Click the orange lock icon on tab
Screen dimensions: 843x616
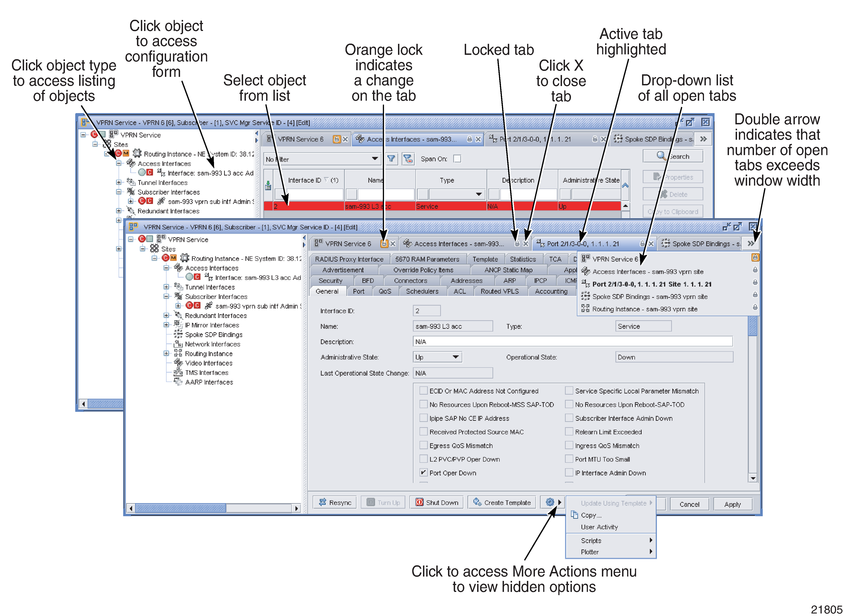pos(387,243)
